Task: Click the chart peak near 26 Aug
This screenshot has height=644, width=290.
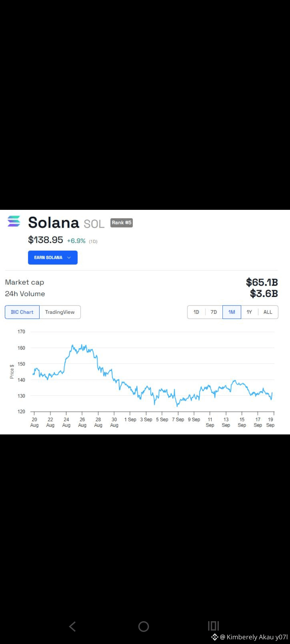Action: (82, 345)
